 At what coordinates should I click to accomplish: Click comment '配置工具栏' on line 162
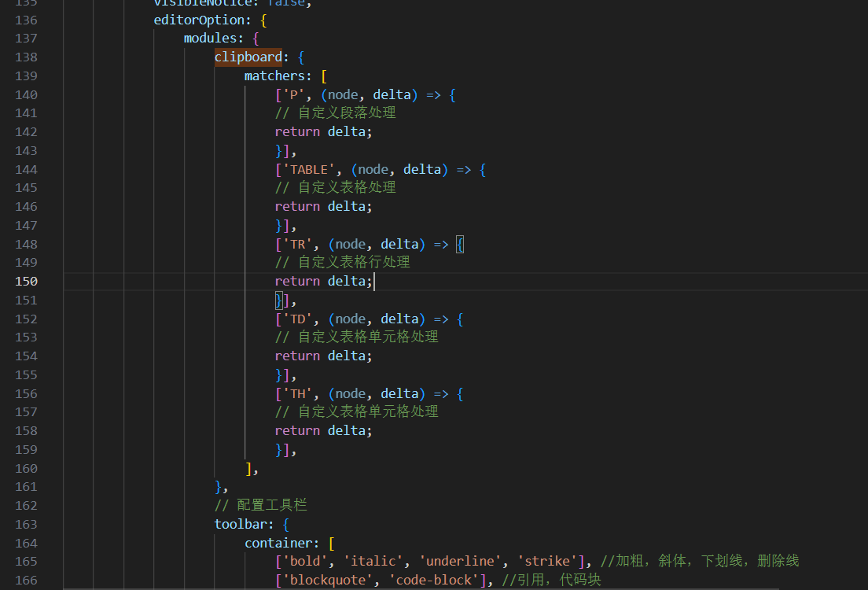[272, 505]
